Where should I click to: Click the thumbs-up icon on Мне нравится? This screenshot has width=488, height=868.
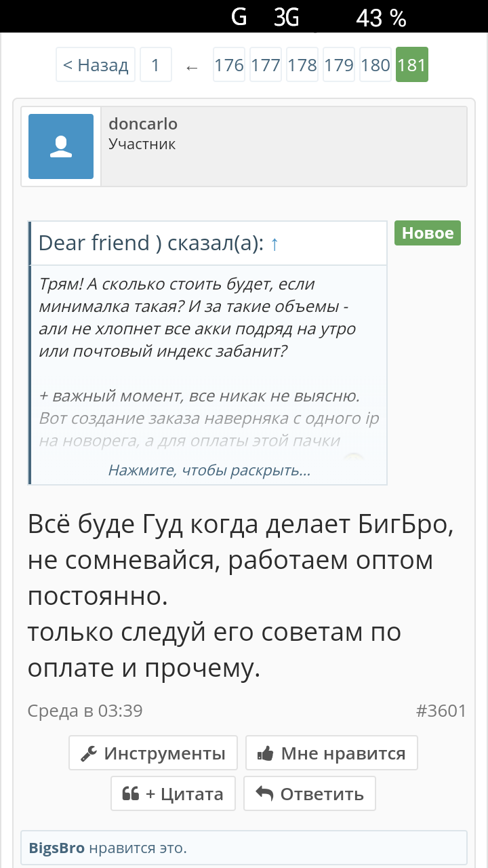(x=265, y=753)
